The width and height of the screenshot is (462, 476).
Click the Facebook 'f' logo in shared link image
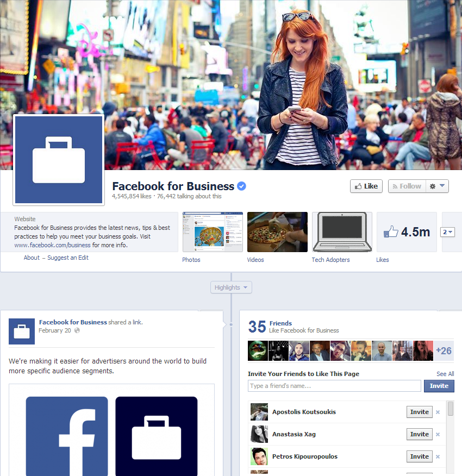point(67,436)
